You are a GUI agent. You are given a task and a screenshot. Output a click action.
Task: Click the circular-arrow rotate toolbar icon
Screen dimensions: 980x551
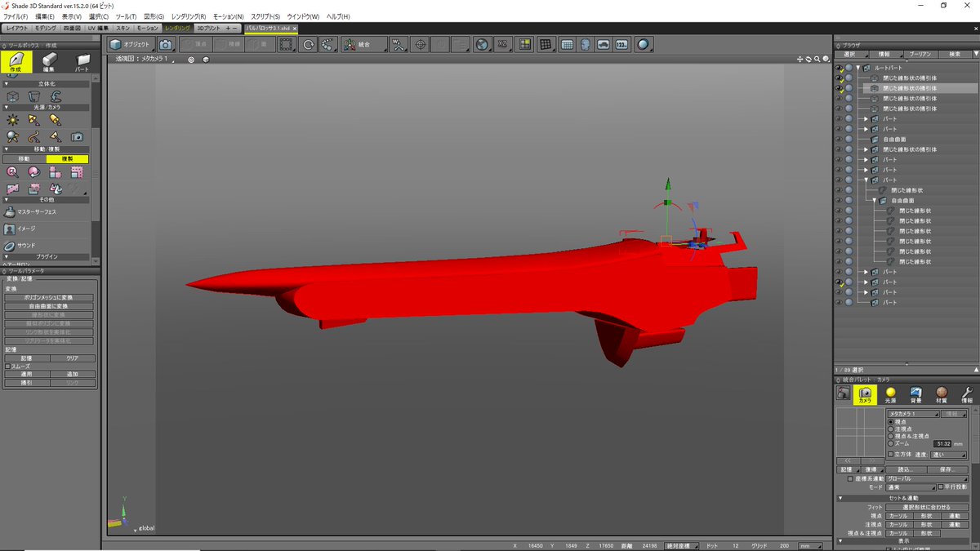pyautogui.click(x=308, y=45)
